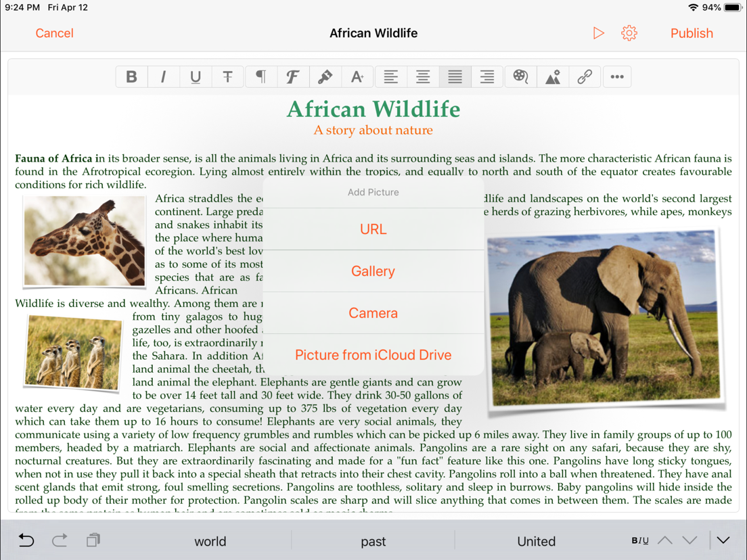The image size is (747, 560).
Task: Insert a hyperlink with chain icon
Action: pos(585,76)
